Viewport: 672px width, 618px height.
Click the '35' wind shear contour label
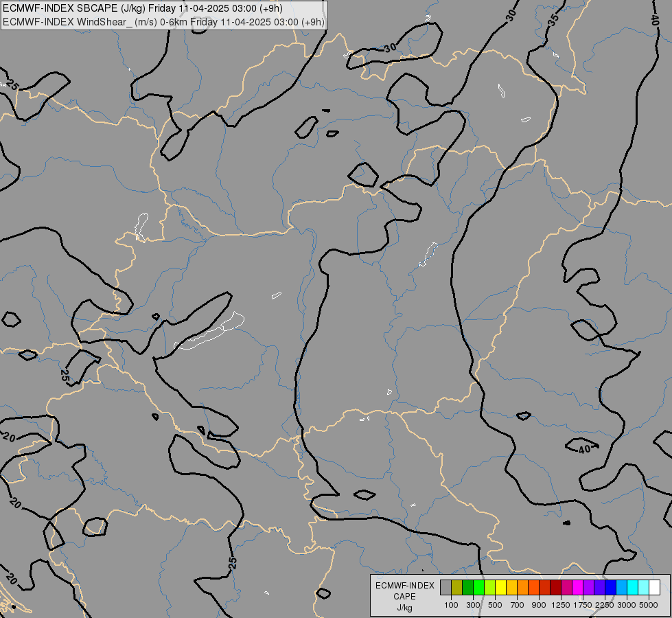click(x=553, y=19)
